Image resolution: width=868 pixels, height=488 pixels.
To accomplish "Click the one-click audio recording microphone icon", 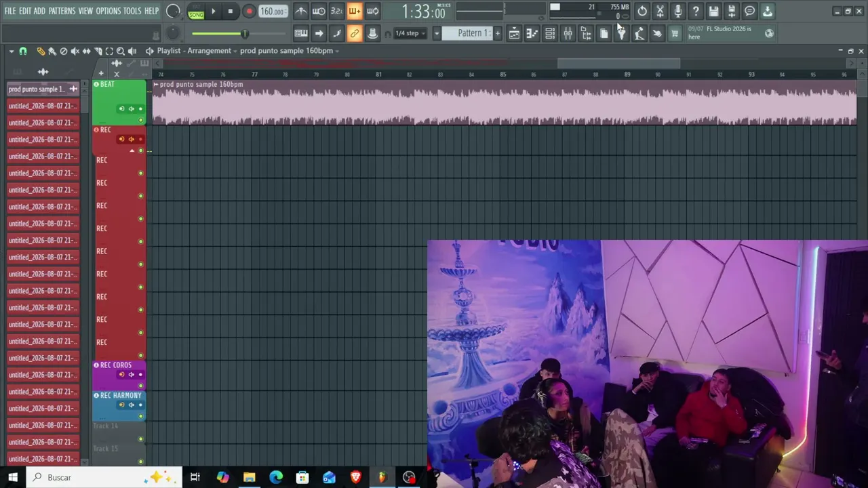I will pyautogui.click(x=677, y=11).
